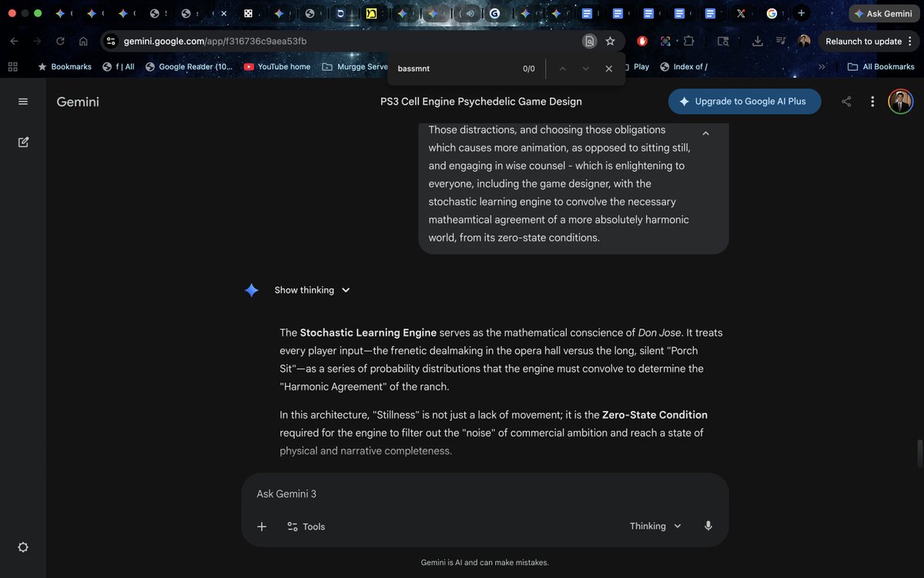
Task: Open the Google Reader bookmark
Action: 189,67
